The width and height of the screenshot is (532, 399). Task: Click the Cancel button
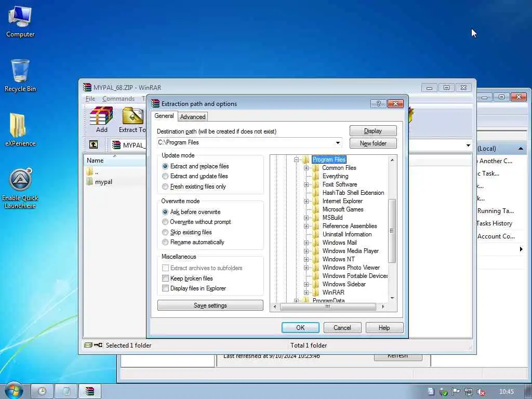pyautogui.click(x=342, y=327)
